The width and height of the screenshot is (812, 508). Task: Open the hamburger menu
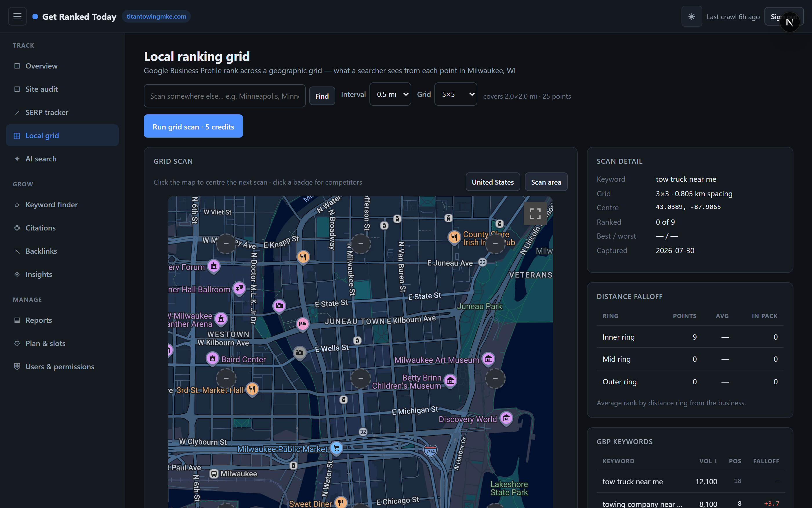pos(17,16)
